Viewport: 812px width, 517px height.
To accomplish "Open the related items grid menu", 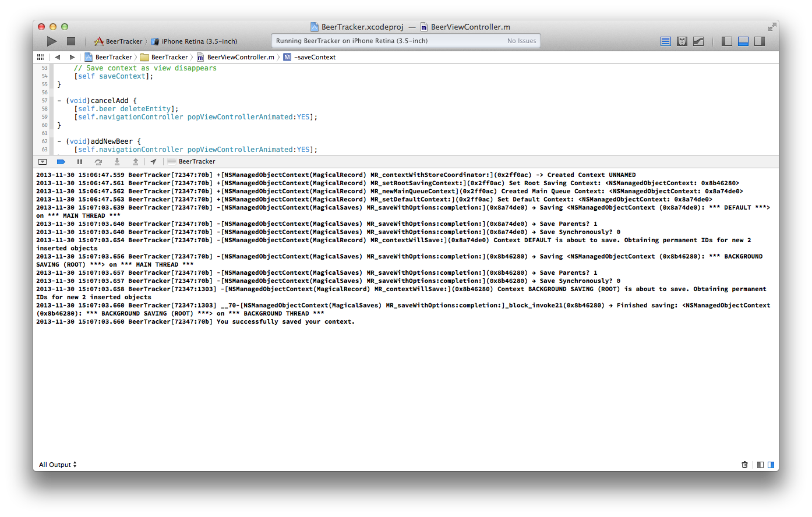I will point(40,57).
